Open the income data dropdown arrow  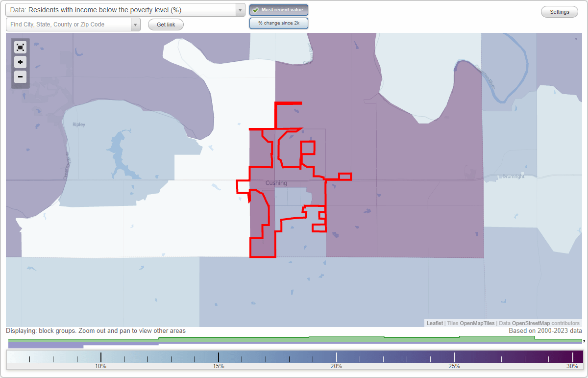[x=240, y=9]
